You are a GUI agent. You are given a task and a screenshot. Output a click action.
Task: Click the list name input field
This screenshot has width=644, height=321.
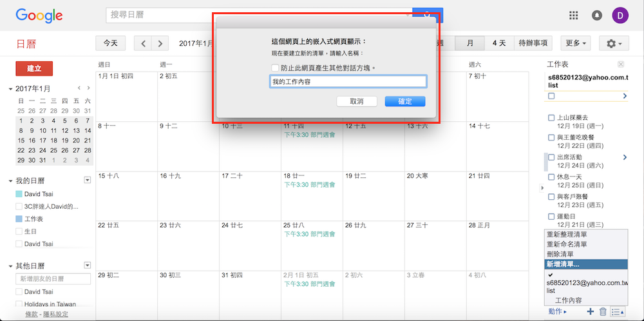tap(348, 82)
